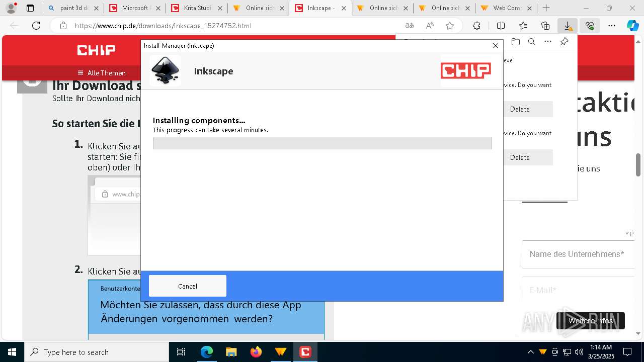Open the Copilot sidebar icon

[x=632, y=26]
